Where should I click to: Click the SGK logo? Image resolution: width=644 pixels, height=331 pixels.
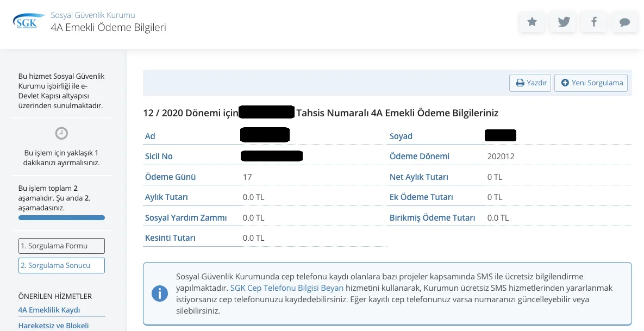(x=29, y=21)
